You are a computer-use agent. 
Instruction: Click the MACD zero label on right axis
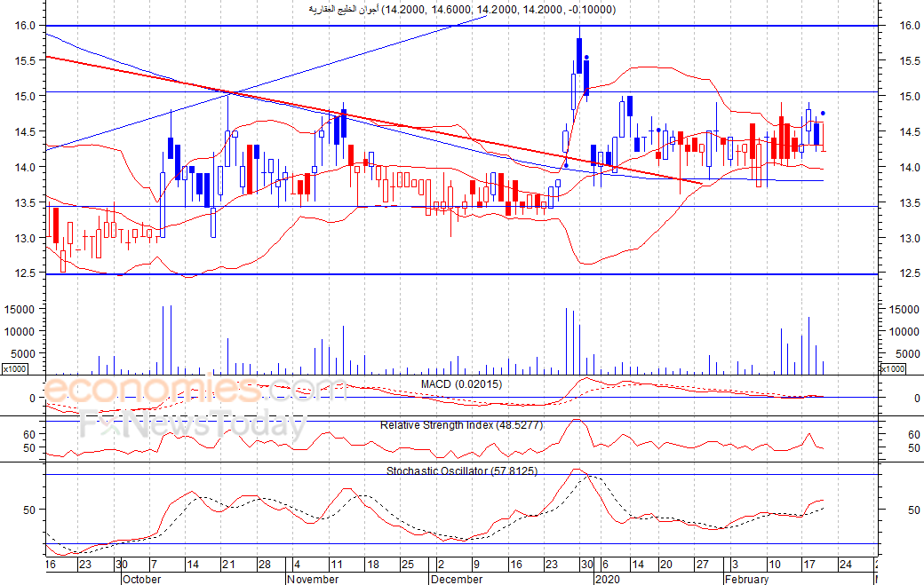(x=917, y=399)
